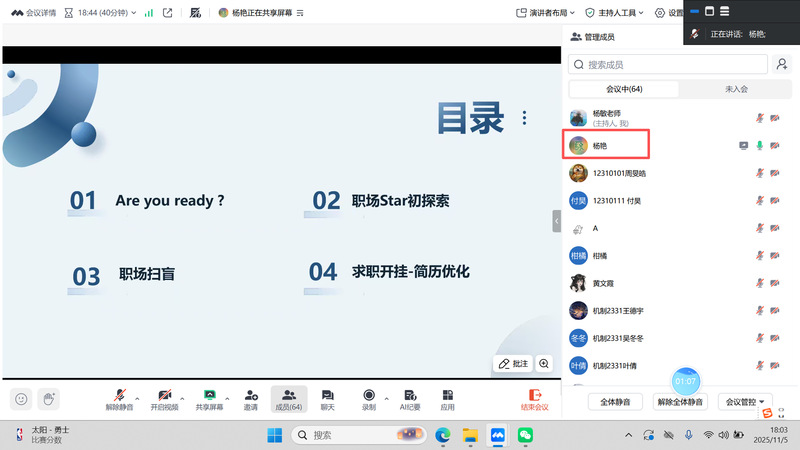The width and height of the screenshot is (800, 450).
Task: Click the 全体静音 button
Action: coord(614,401)
